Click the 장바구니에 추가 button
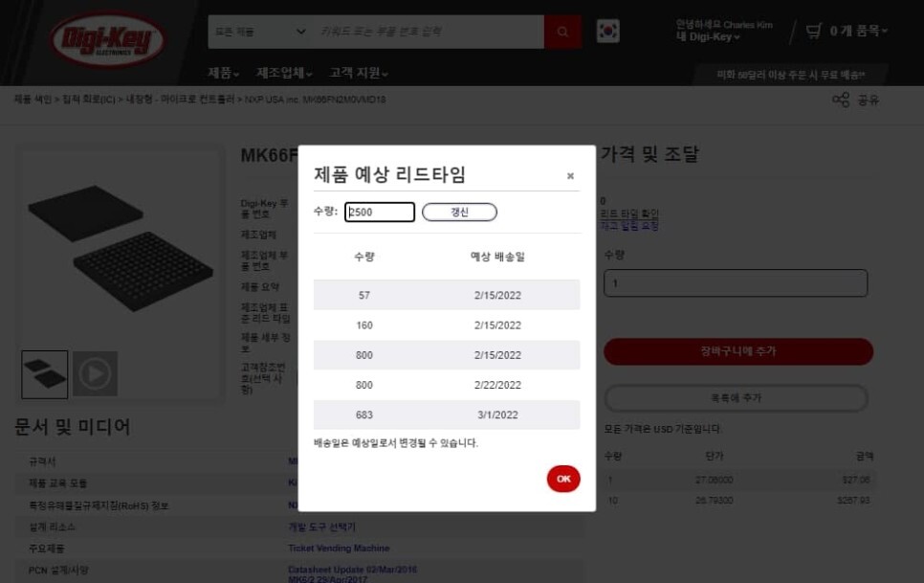This screenshot has height=583, width=924. click(x=738, y=351)
